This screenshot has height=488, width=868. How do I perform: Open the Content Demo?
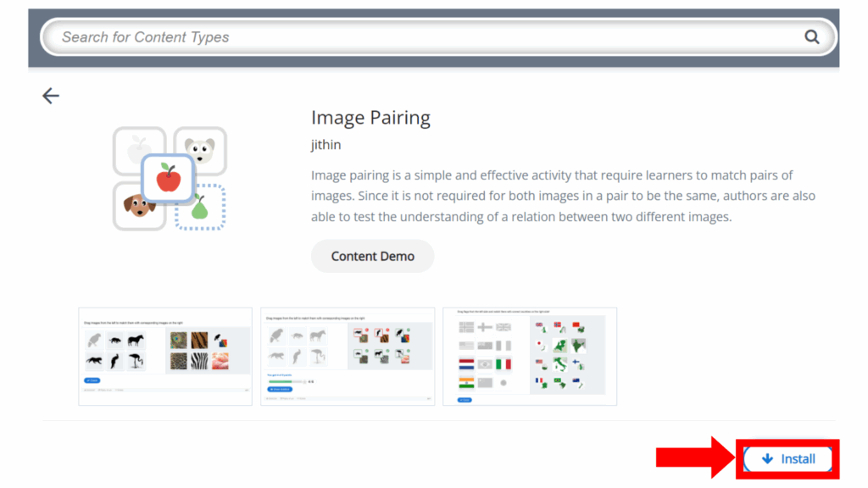tap(372, 256)
